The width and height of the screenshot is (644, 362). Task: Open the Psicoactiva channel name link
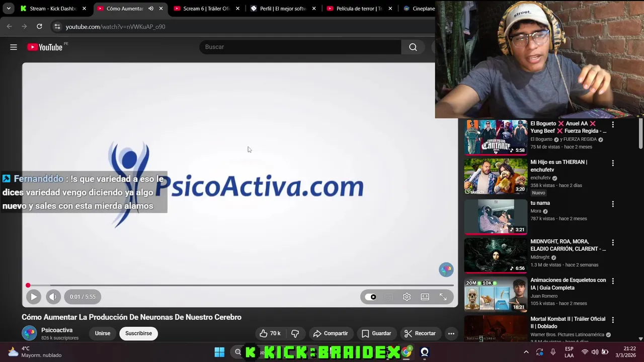[57, 330]
